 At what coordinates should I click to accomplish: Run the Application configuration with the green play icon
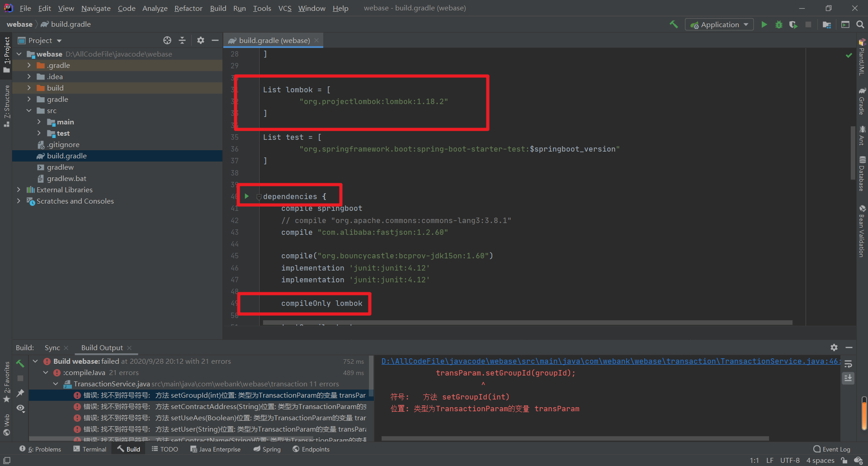(764, 24)
